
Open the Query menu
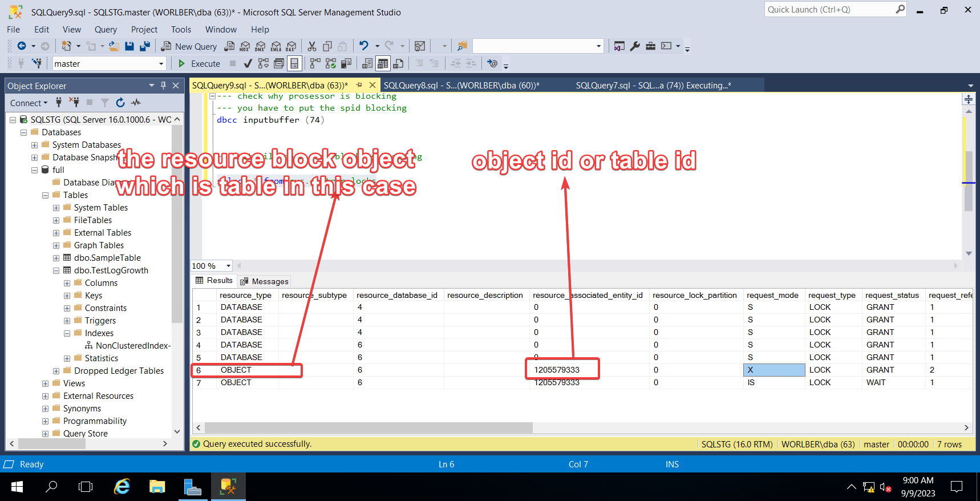coord(106,30)
